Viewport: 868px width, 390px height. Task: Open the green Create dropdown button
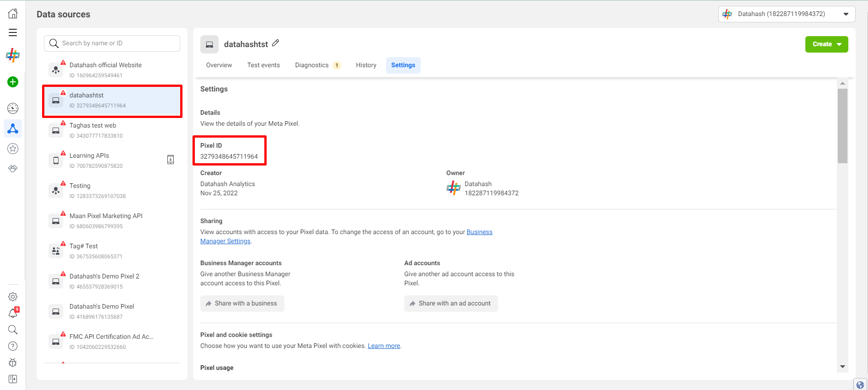(826, 44)
